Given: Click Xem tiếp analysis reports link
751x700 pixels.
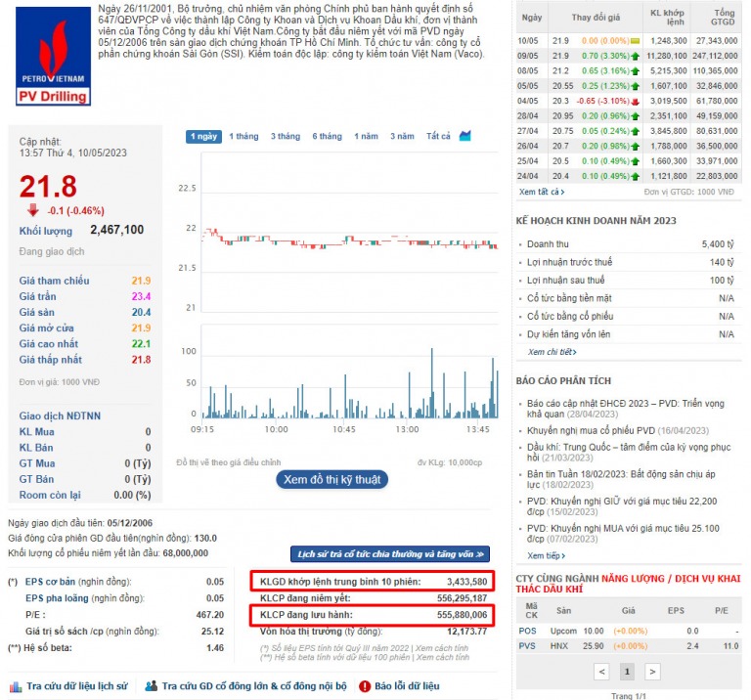Looking at the screenshot, I should click(546, 556).
